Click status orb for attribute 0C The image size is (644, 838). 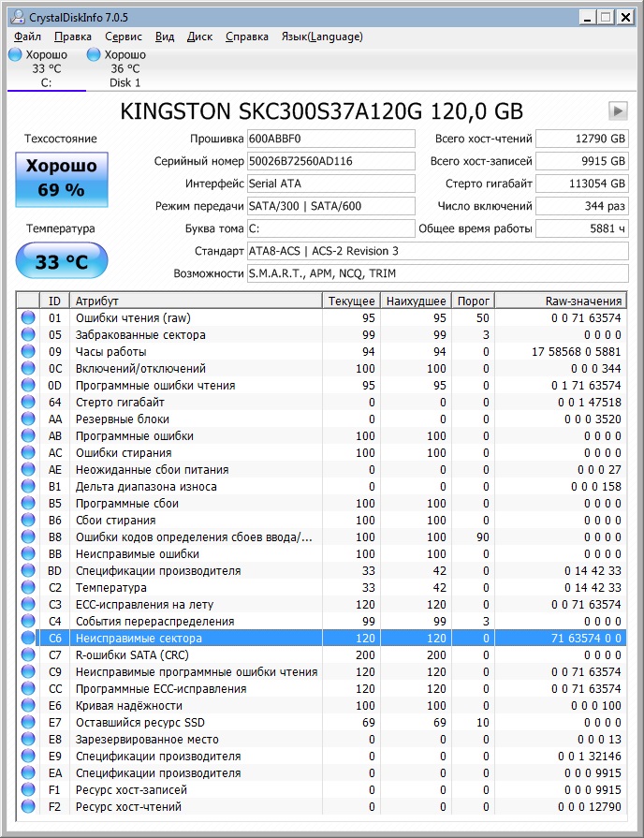(28, 368)
